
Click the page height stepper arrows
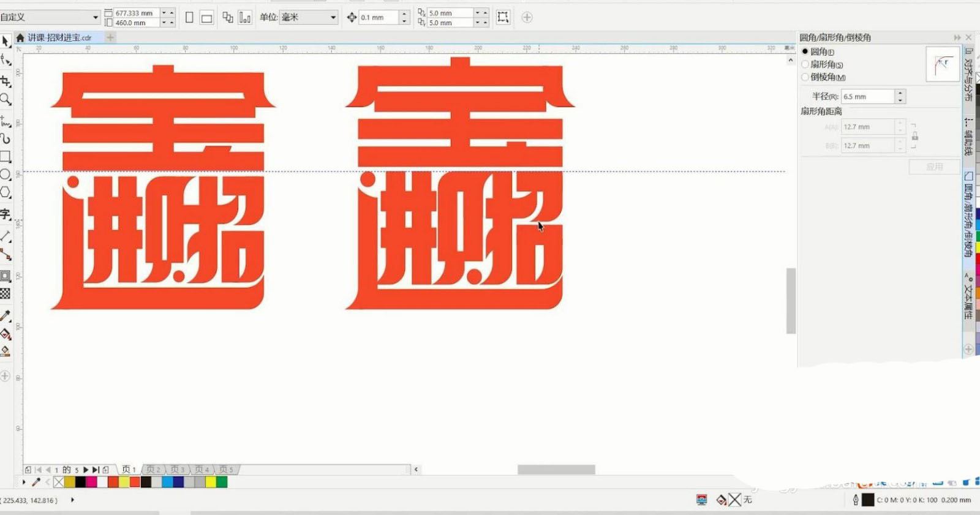(168, 23)
